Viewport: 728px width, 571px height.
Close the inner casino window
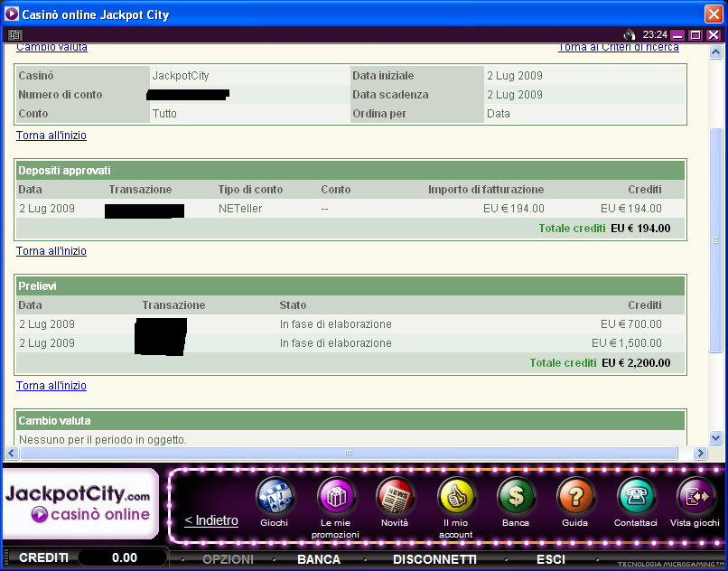(714, 35)
